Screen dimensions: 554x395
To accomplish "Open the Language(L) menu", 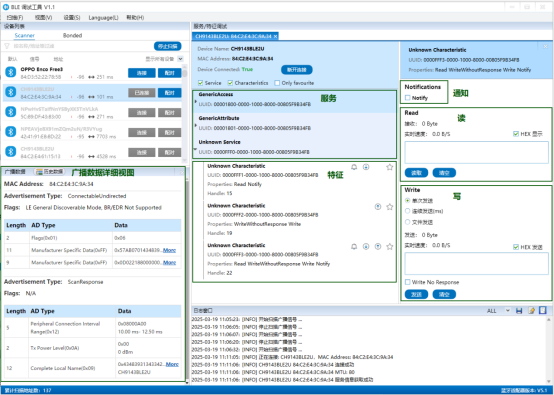I will [x=103, y=17].
